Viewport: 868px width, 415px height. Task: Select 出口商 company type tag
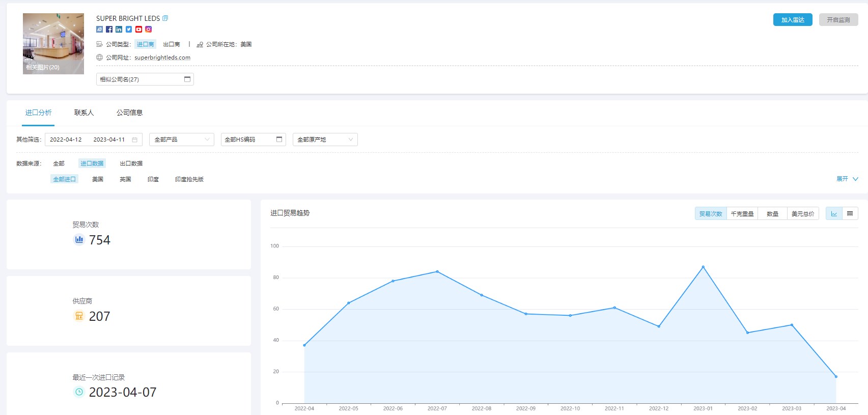pos(172,44)
